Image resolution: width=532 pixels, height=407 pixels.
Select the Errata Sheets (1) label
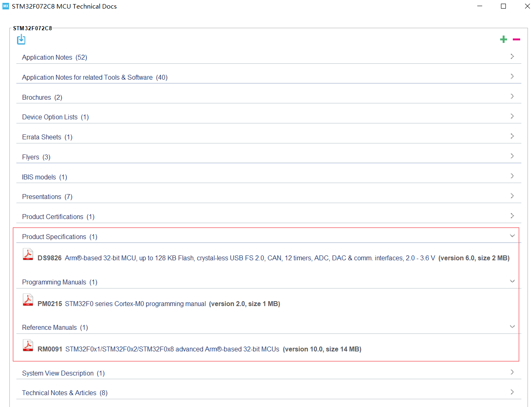[47, 137]
